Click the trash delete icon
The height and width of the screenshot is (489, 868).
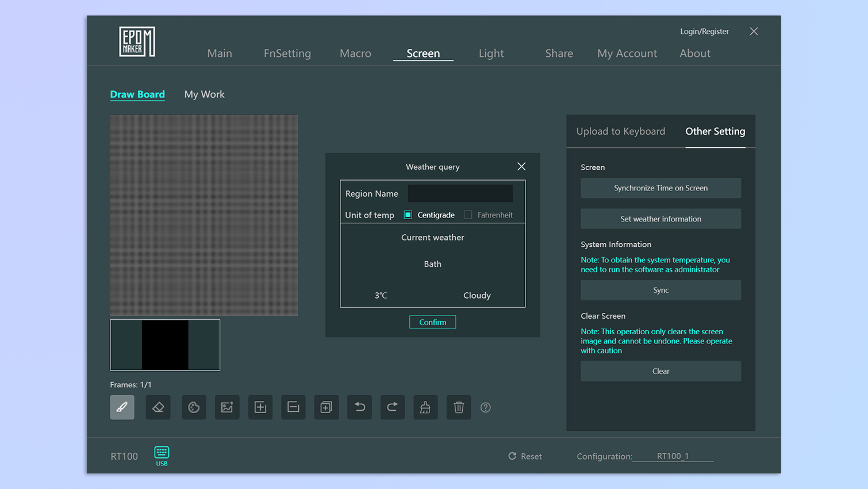click(x=459, y=407)
